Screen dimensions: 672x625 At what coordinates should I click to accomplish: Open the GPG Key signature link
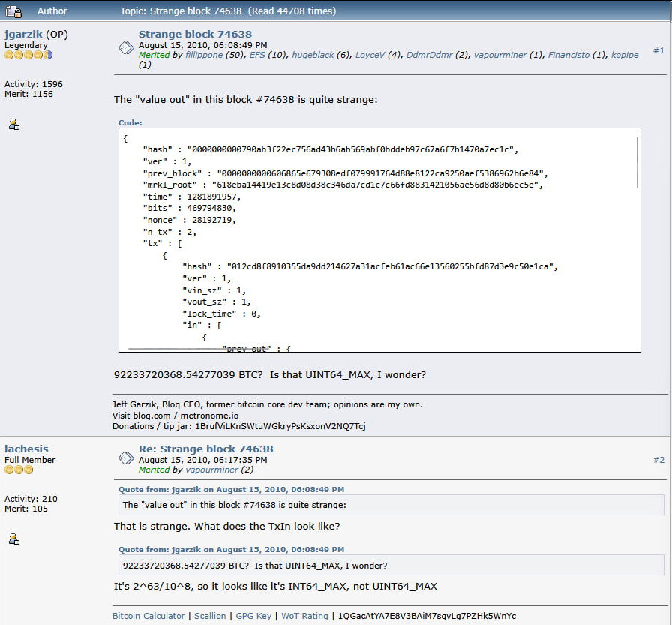(253, 616)
